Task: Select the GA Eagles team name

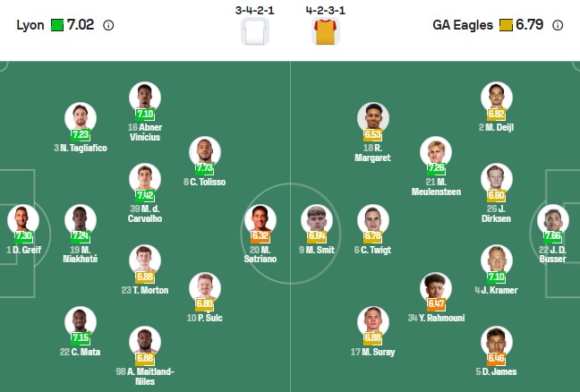Action: [x=462, y=25]
